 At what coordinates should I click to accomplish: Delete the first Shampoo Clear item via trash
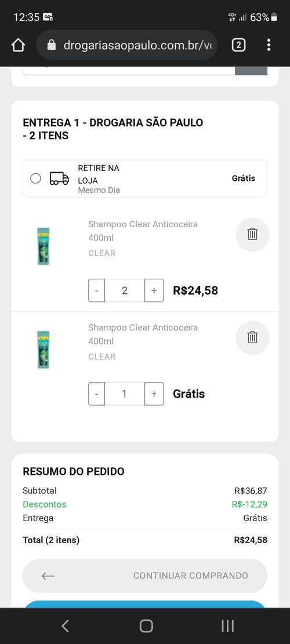252,235
